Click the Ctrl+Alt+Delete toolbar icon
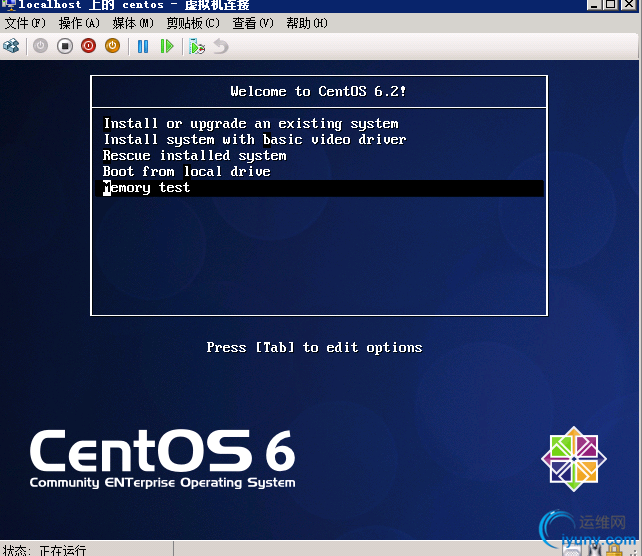The height and width of the screenshot is (556, 642). [11, 46]
